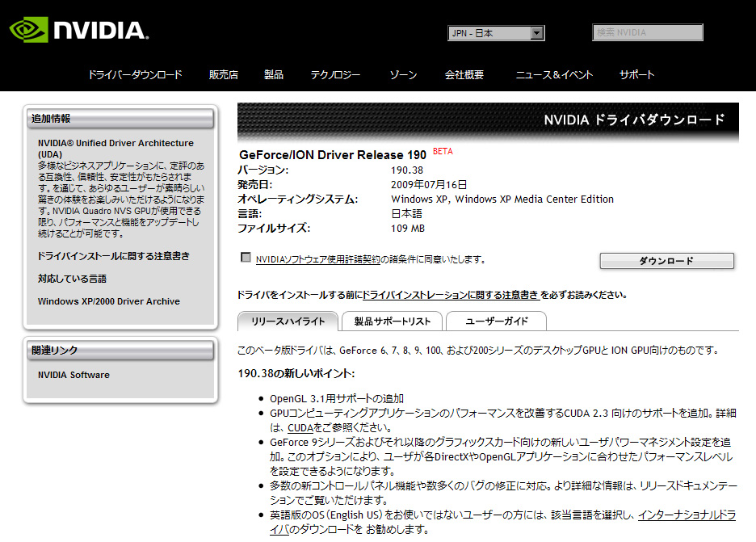Image resolution: width=756 pixels, height=542 pixels.
Task: Focus the 検索 NVIDIA search field
Action: [x=648, y=32]
